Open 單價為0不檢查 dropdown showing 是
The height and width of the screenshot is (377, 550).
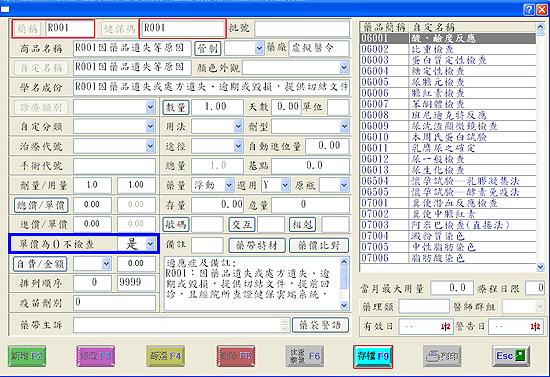[150, 244]
